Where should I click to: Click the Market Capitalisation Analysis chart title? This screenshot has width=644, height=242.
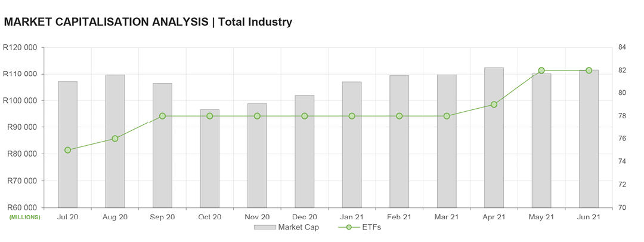coord(148,22)
